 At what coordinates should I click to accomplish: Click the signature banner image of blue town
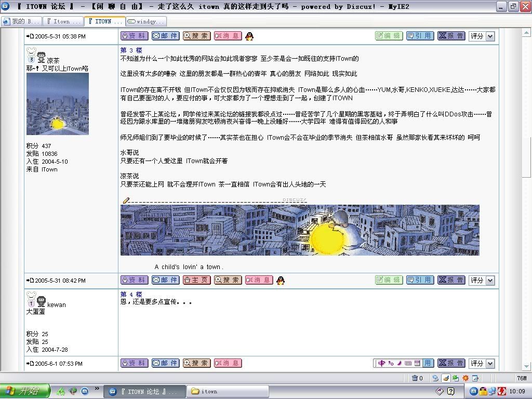pos(300,230)
